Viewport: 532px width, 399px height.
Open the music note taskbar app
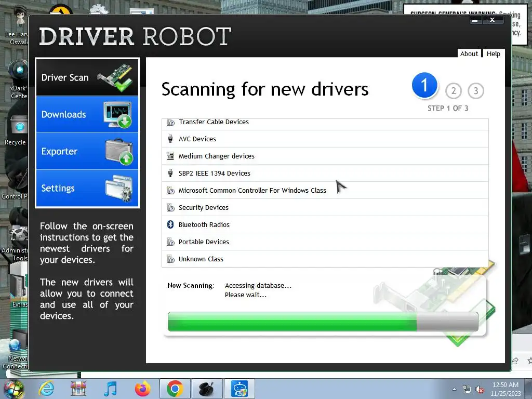click(110, 389)
